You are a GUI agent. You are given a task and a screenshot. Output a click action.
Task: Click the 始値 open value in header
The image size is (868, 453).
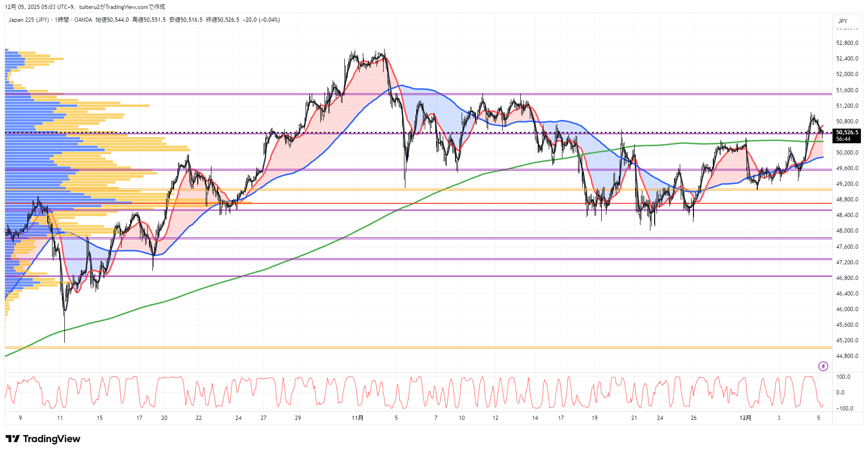pyautogui.click(x=112, y=20)
